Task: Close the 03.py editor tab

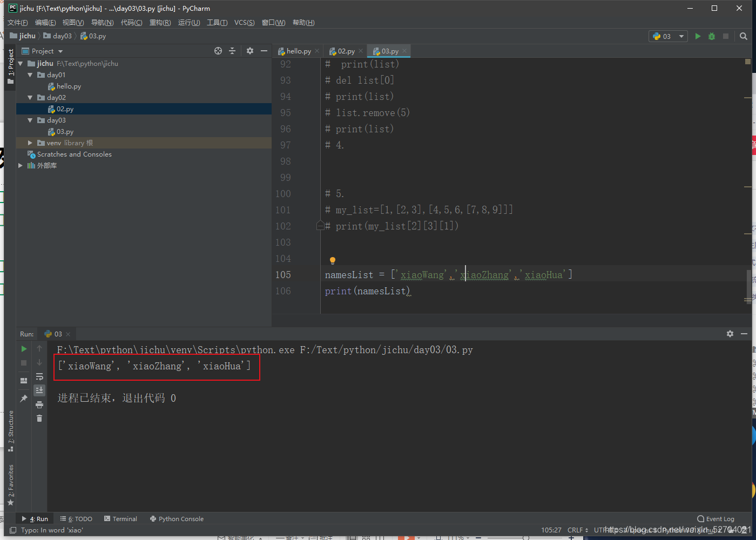Action: (404, 51)
